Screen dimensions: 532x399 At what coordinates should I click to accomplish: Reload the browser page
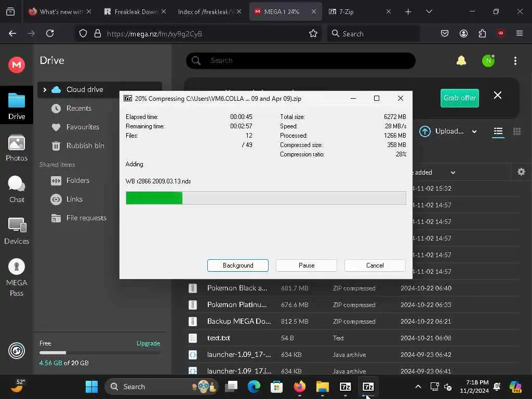click(x=50, y=33)
